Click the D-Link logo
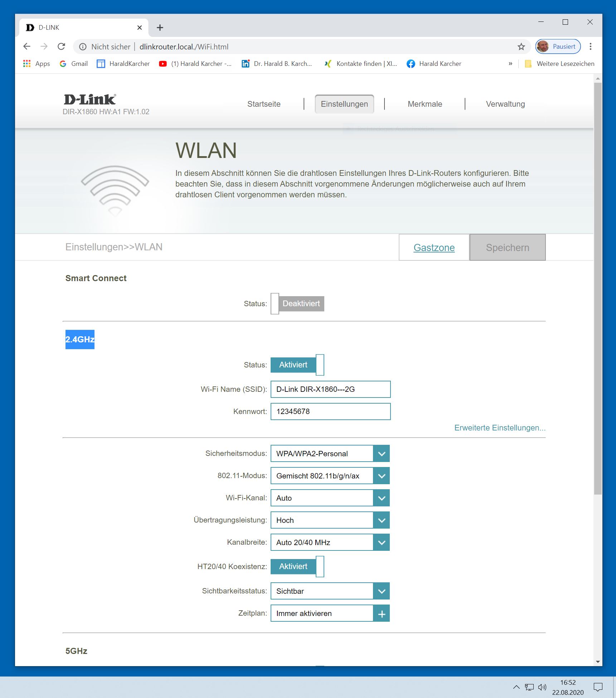The image size is (616, 698). pyautogui.click(x=90, y=99)
